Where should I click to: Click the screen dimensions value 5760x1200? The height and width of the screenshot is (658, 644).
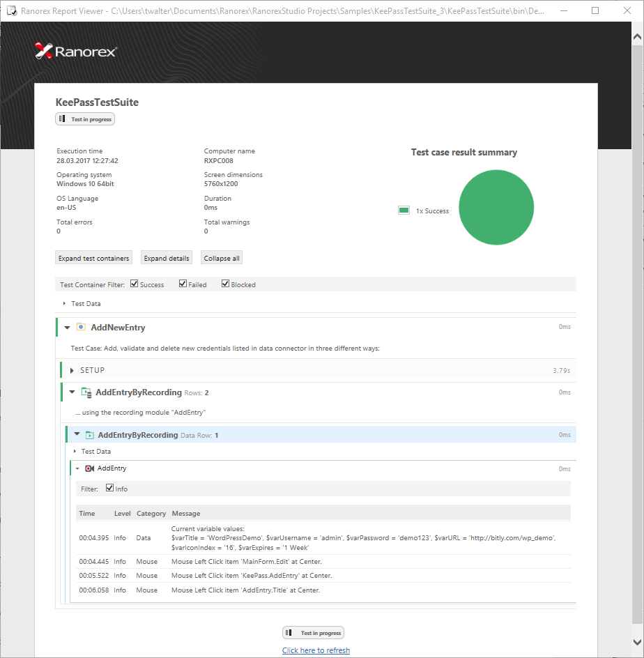[221, 184]
